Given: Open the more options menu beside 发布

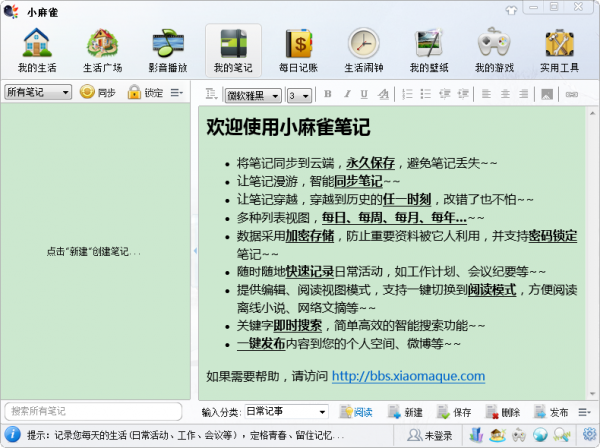Looking at the screenshot, I should coord(584,412).
